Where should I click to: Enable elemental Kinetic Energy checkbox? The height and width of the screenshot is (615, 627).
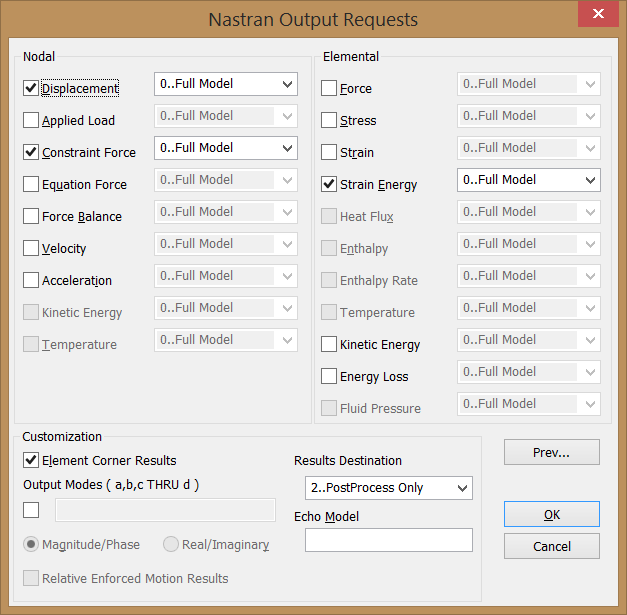pyautogui.click(x=329, y=344)
